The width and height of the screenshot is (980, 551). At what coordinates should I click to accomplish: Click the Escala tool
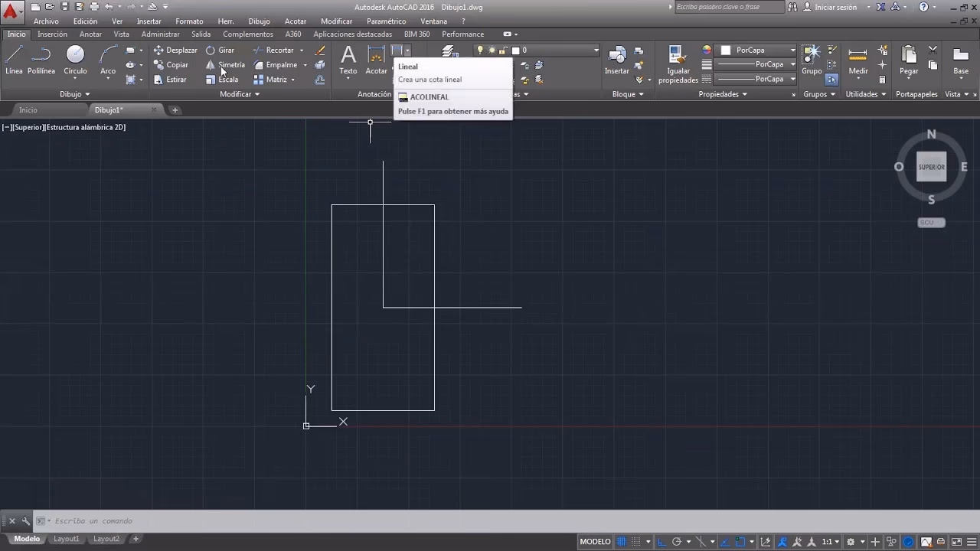(x=222, y=80)
